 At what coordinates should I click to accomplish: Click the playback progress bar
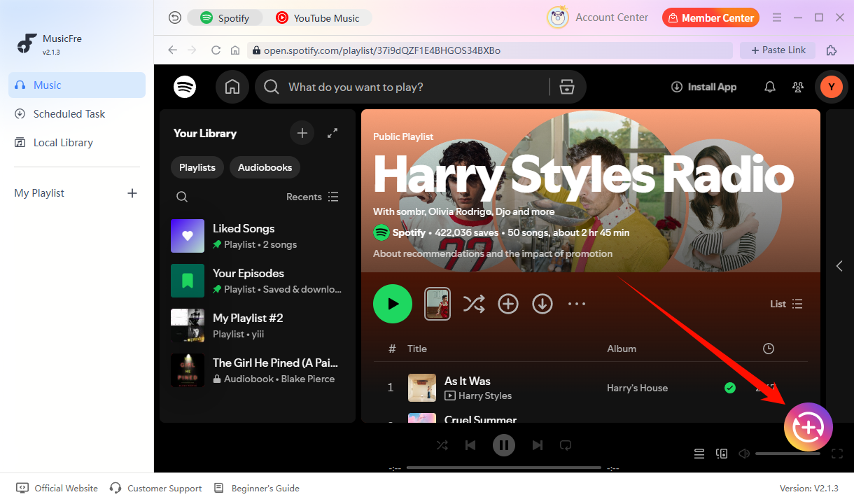tap(504, 468)
